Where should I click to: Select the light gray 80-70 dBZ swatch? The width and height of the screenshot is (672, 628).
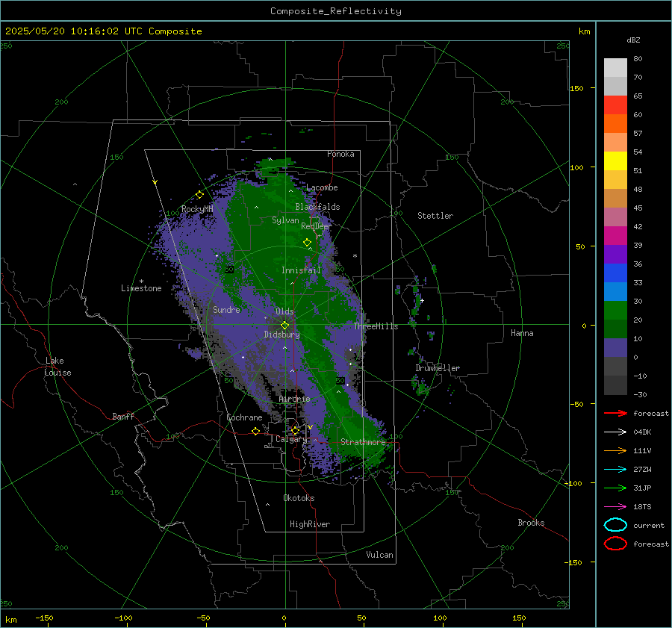[615, 67]
